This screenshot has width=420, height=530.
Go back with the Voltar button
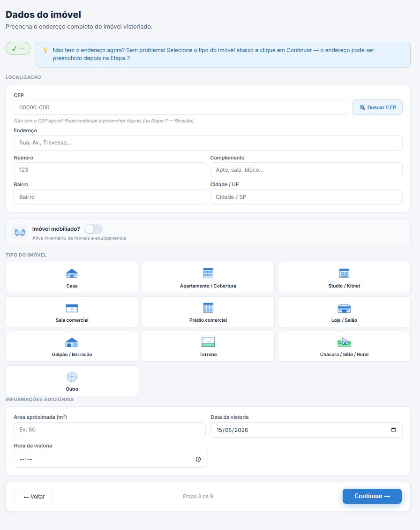tap(34, 497)
